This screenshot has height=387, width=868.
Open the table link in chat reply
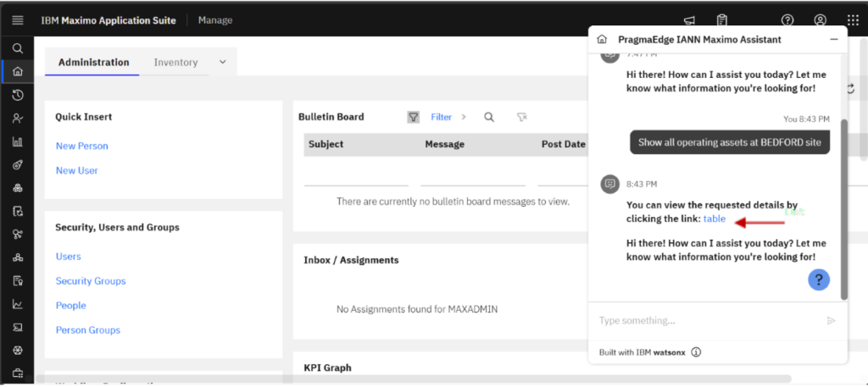(714, 219)
